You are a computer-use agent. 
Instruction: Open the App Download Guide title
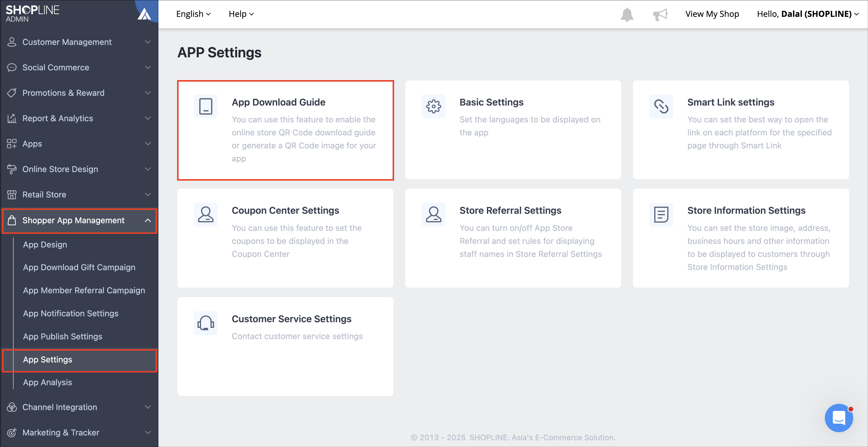pos(278,102)
